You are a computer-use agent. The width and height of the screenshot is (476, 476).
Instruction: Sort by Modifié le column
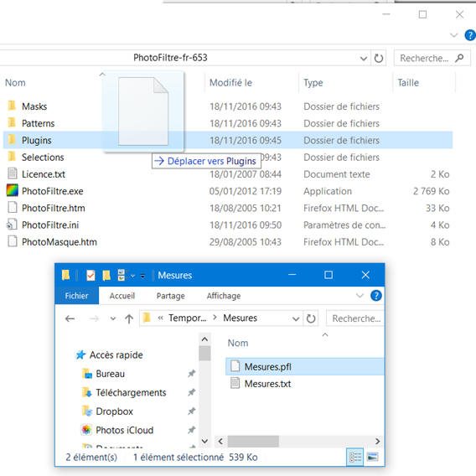230,83
